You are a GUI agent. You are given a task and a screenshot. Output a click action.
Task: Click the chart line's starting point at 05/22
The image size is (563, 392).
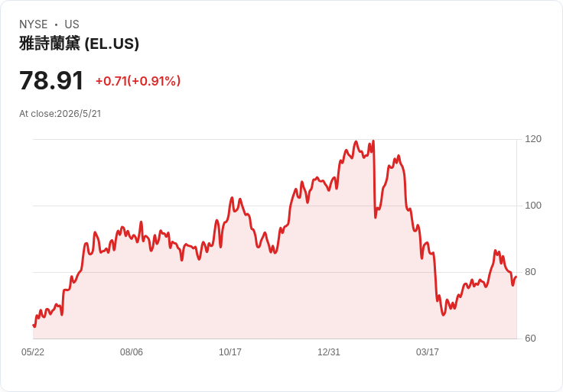34,326
